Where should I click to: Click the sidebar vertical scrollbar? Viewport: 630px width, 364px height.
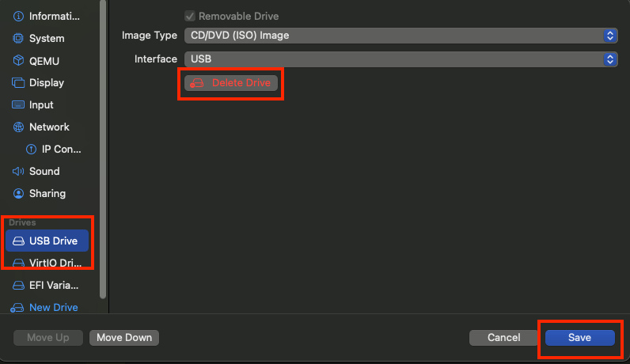tap(103, 149)
